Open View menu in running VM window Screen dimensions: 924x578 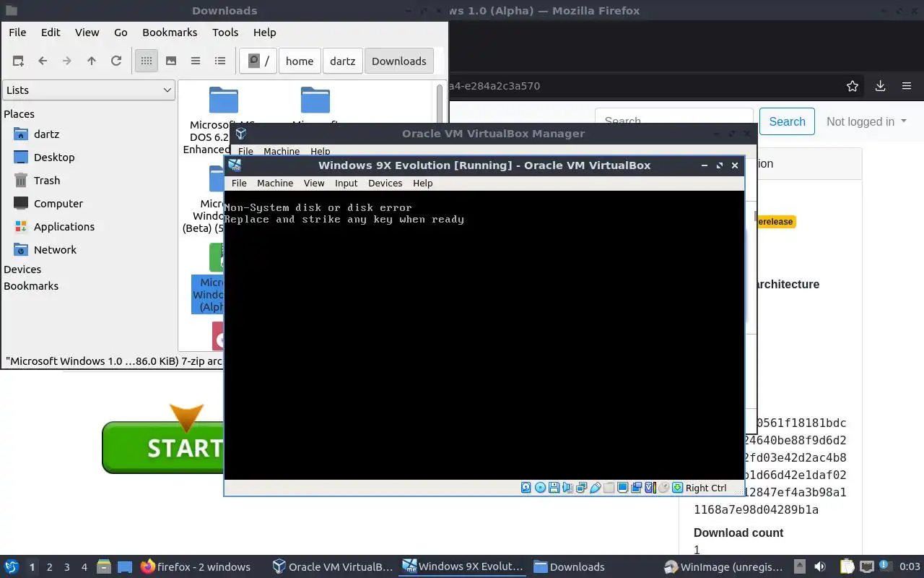tap(314, 184)
